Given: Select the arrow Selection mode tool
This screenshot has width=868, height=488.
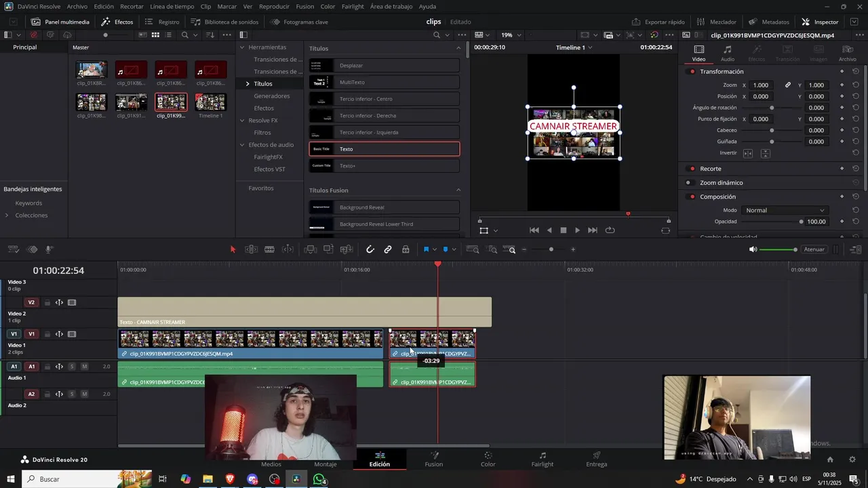Looking at the screenshot, I should pos(233,249).
